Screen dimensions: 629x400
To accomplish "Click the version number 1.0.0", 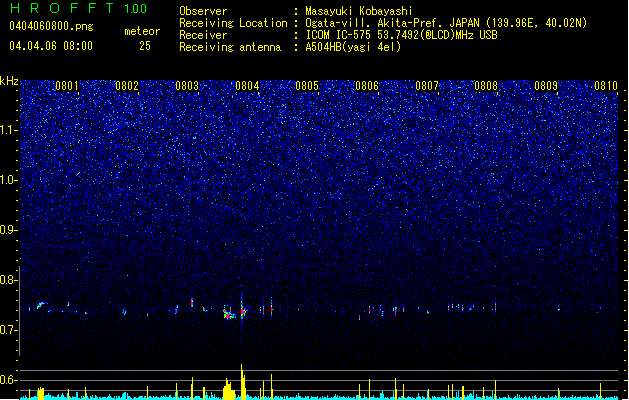I will [x=136, y=8].
